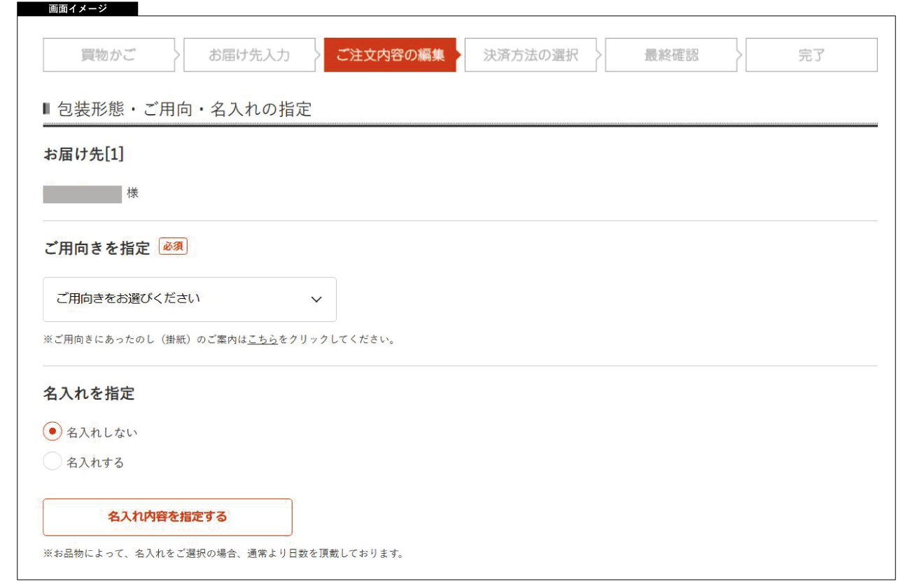The width and height of the screenshot is (910, 588).
Task: Click the お届け先[1] heading
Action: [x=83, y=155]
